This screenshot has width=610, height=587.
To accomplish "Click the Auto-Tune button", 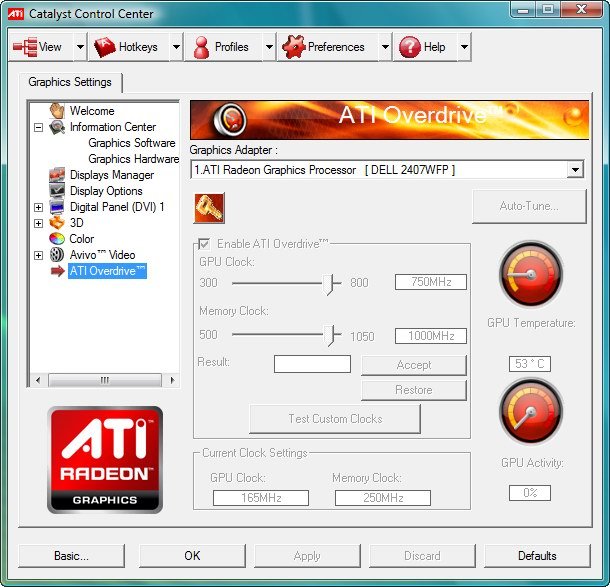I will [x=529, y=206].
